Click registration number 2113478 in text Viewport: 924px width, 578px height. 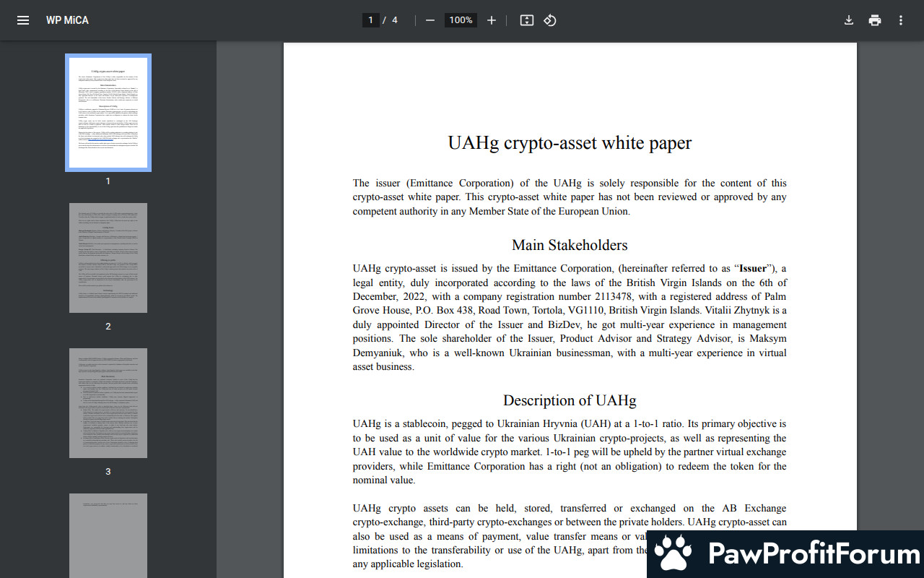(x=616, y=296)
